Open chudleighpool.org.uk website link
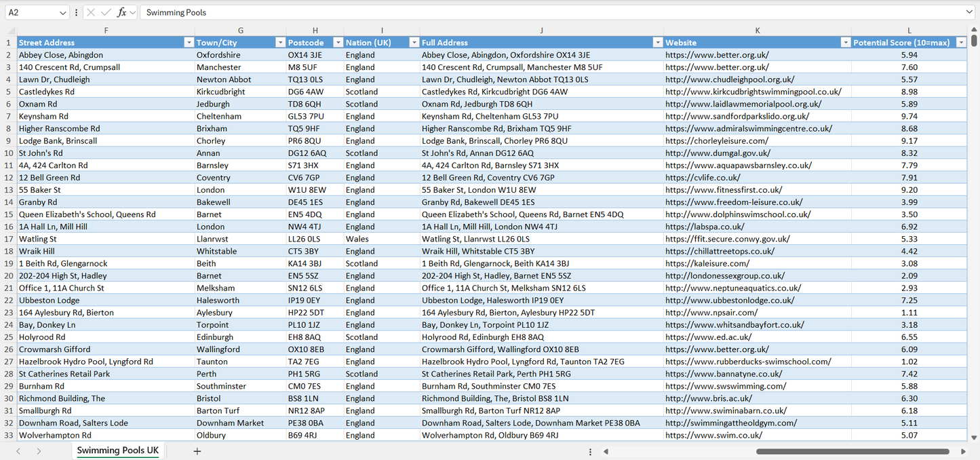 730,79
